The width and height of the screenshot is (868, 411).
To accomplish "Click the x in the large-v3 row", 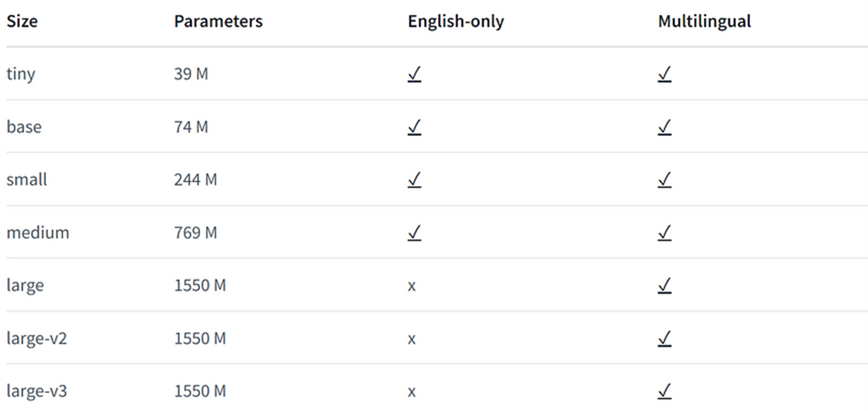I will [411, 392].
